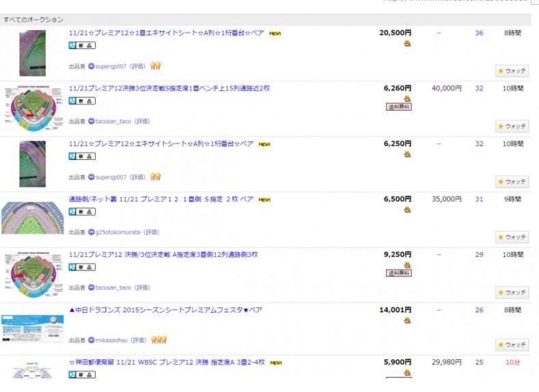Click trophy icons beside superqp007 on 20,500円 listing
This screenshot has width=539, height=392.
click(155, 66)
